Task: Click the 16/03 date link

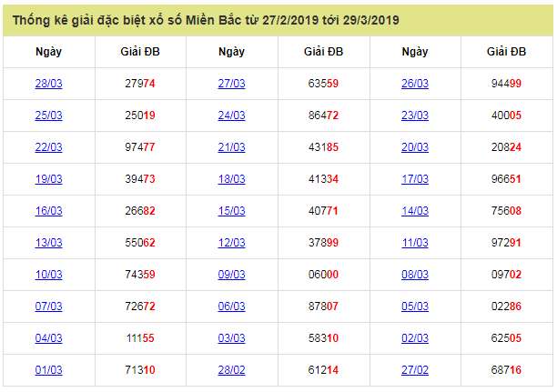Action: pos(48,211)
